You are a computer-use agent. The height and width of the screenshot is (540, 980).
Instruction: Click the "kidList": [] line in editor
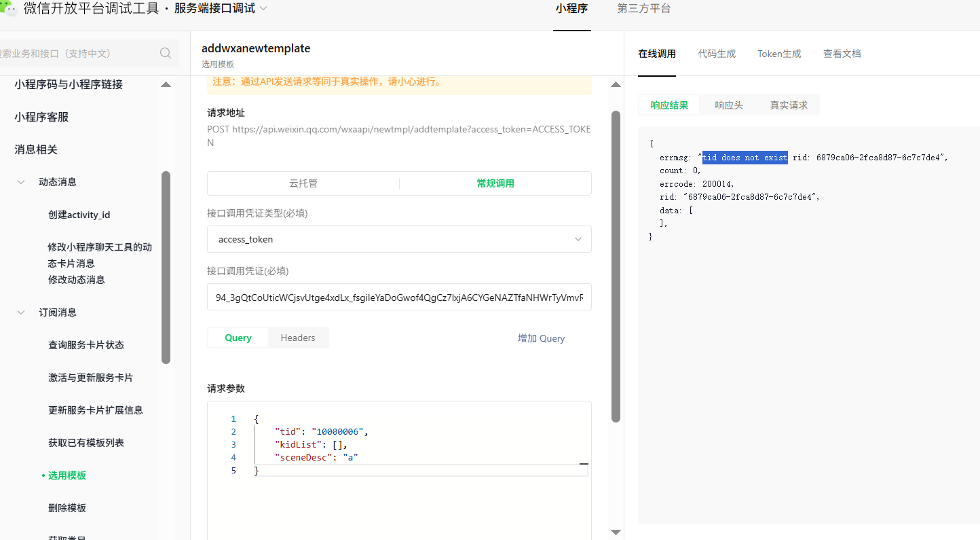[312, 445]
